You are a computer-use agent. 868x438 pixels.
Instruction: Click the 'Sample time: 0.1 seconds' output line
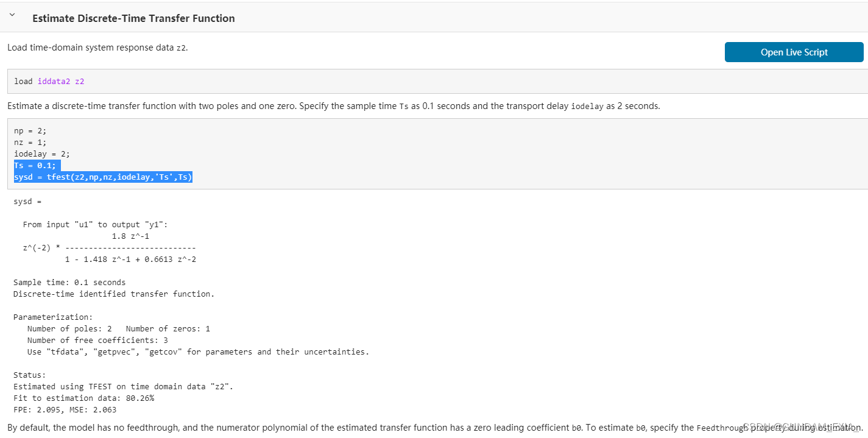[x=69, y=283]
